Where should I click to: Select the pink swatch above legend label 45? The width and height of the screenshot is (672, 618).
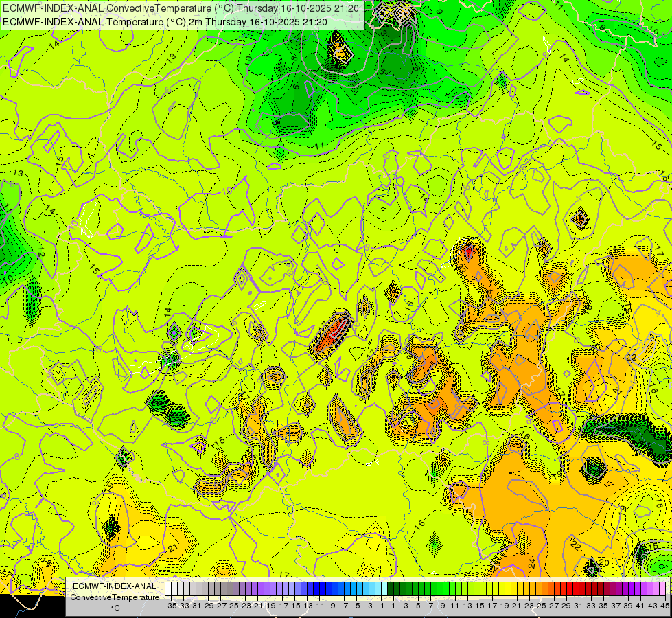[662, 589]
